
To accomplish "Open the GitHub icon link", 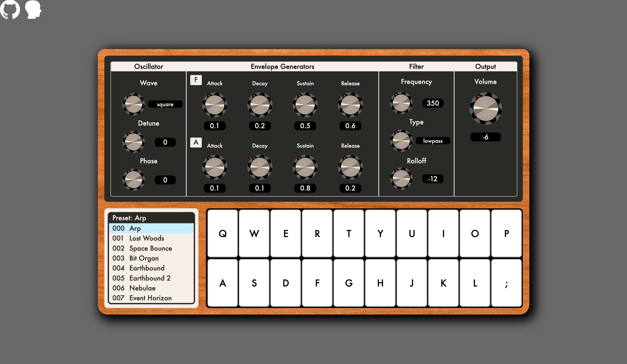I will tap(10, 9).
